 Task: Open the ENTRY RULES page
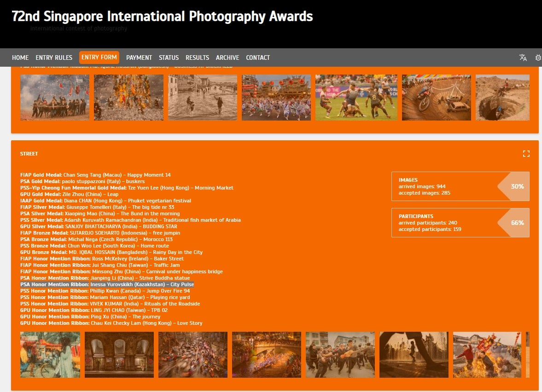pyautogui.click(x=54, y=58)
